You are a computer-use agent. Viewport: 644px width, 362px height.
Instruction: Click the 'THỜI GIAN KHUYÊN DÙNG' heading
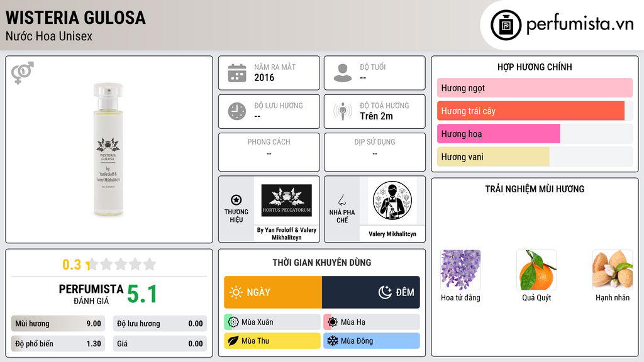pos(322,263)
